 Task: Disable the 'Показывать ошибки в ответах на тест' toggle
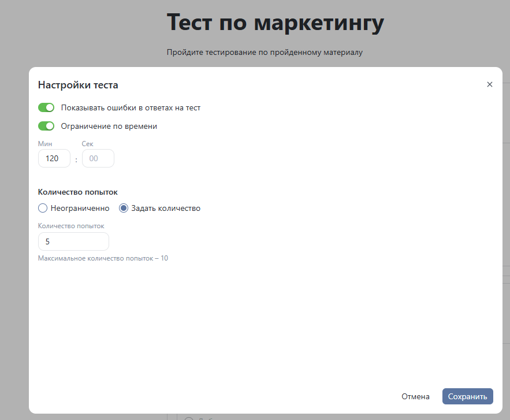[x=46, y=107]
